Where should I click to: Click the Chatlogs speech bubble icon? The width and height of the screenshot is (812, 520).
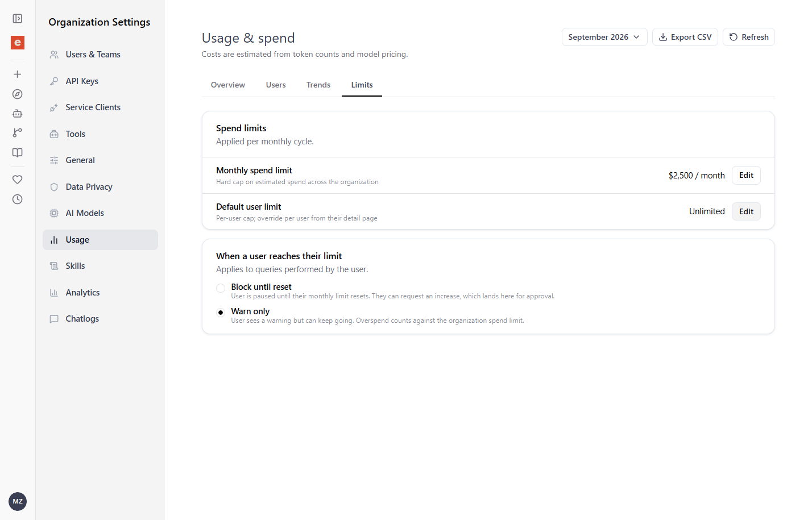(x=54, y=319)
